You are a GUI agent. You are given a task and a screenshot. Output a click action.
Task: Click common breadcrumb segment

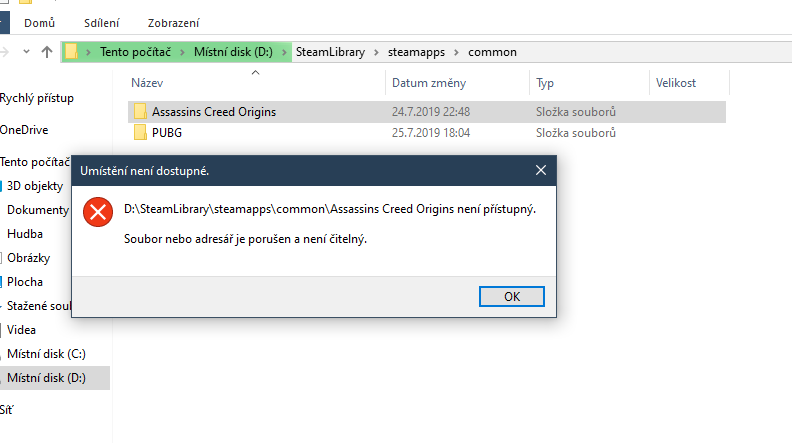(x=492, y=52)
